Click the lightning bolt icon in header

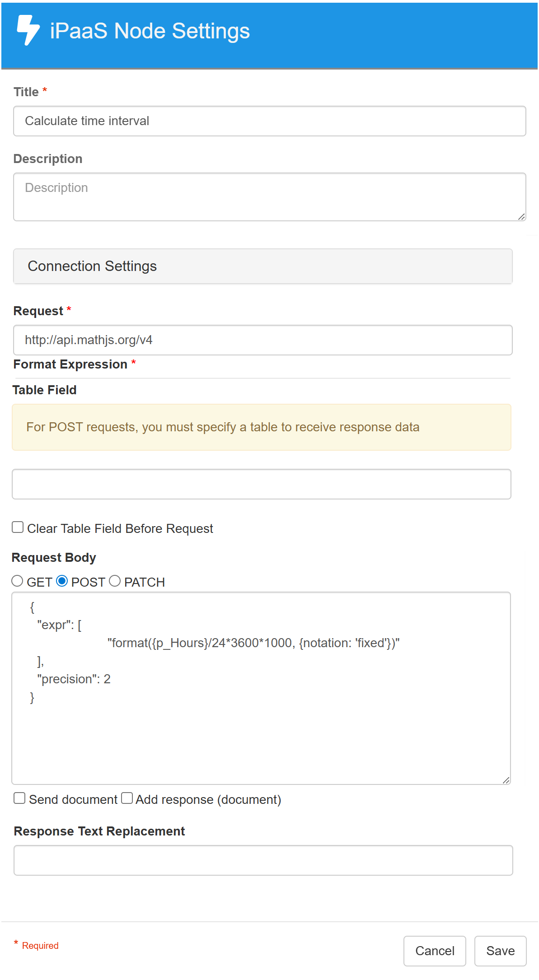click(28, 30)
